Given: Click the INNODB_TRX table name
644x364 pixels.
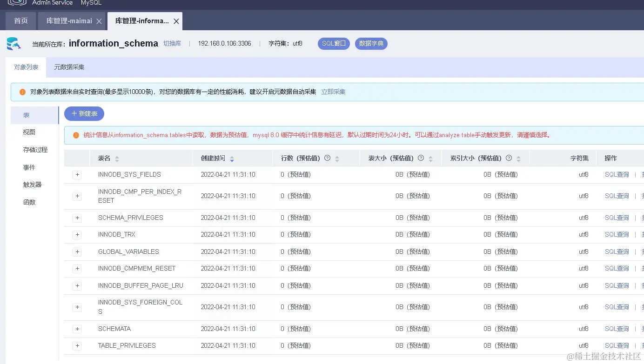Looking at the screenshot, I should pyautogui.click(x=117, y=235).
